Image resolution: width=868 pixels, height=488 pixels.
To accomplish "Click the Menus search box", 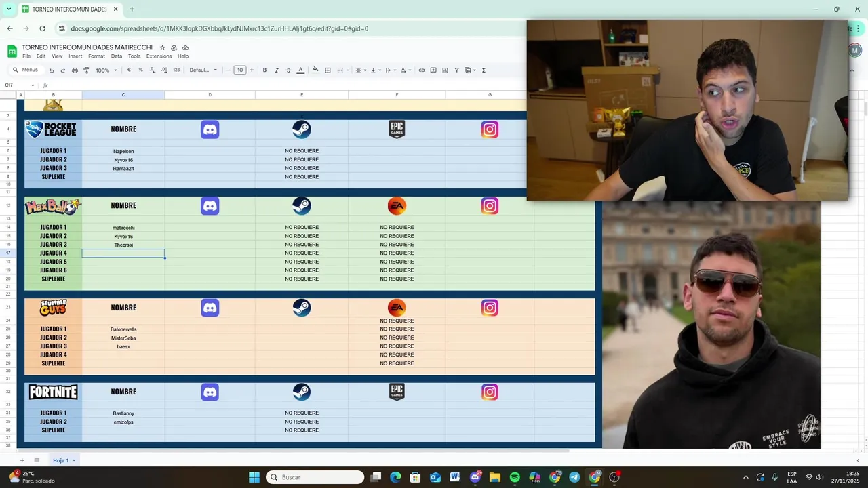I will point(26,70).
